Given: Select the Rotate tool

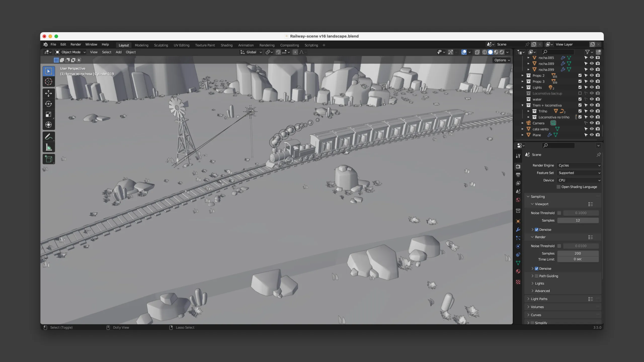Looking at the screenshot, I should click(49, 104).
